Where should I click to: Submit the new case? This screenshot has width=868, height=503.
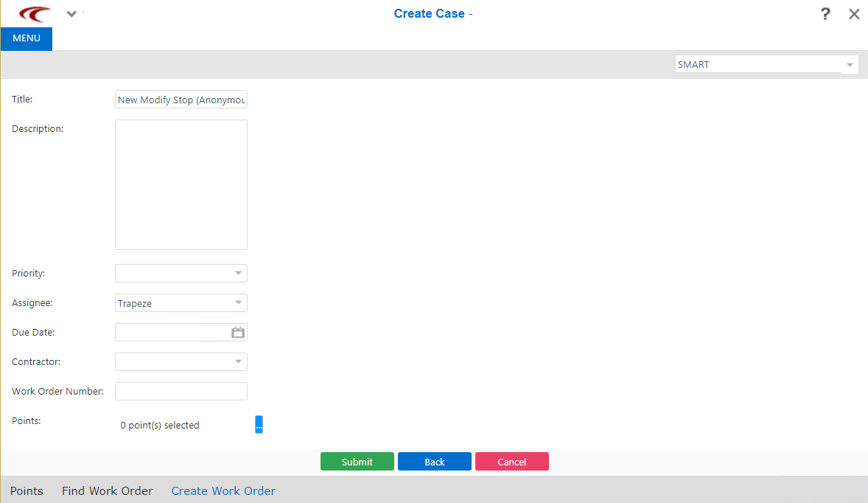click(357, 461)
